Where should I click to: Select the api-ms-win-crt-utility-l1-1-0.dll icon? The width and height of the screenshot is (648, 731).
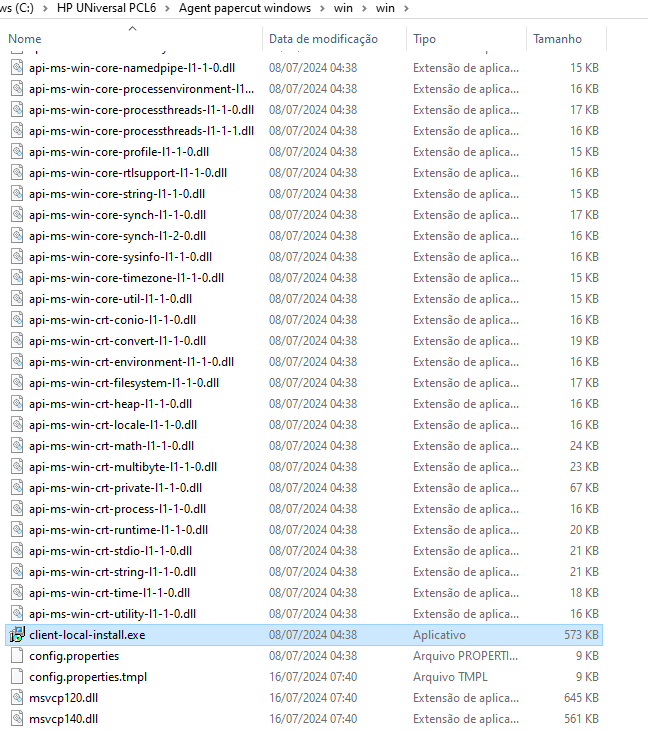tap(16, 614)
